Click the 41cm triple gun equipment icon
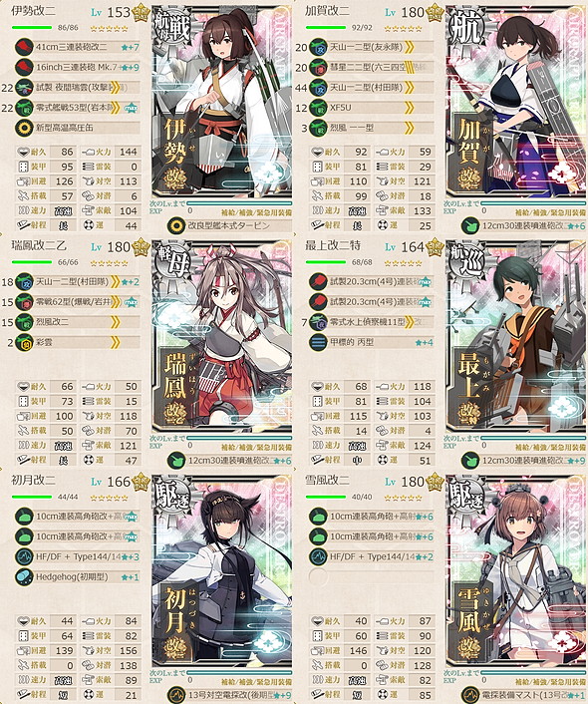 tap(24, 47)
